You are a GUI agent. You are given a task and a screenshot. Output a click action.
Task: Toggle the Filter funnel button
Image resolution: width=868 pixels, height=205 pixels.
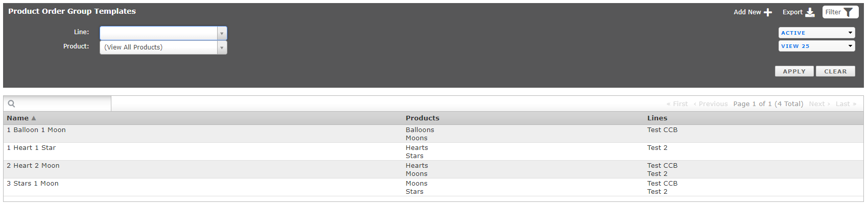pos(840,12)
